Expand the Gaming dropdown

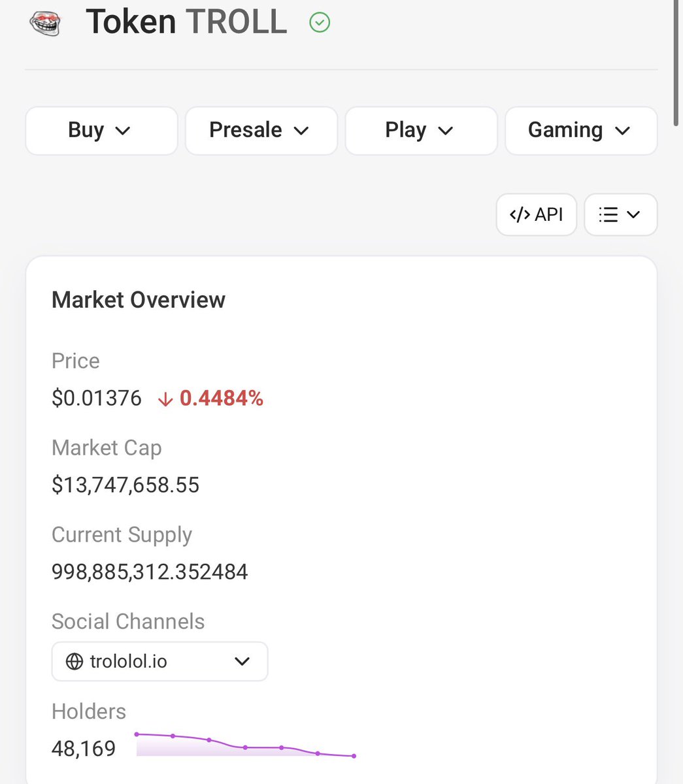pyautogui.click(x=581, y=131)
